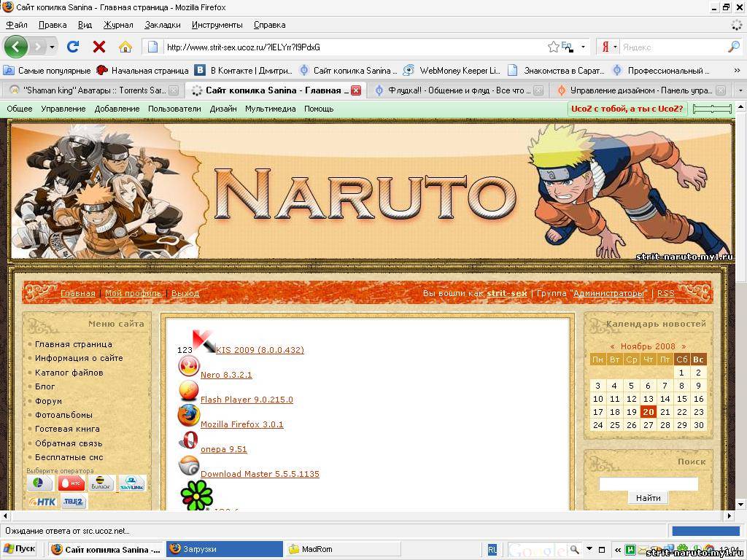Open the Yandex search engine dropdown arrow
The width and height of the screenshot is (747, 560).
614,47
